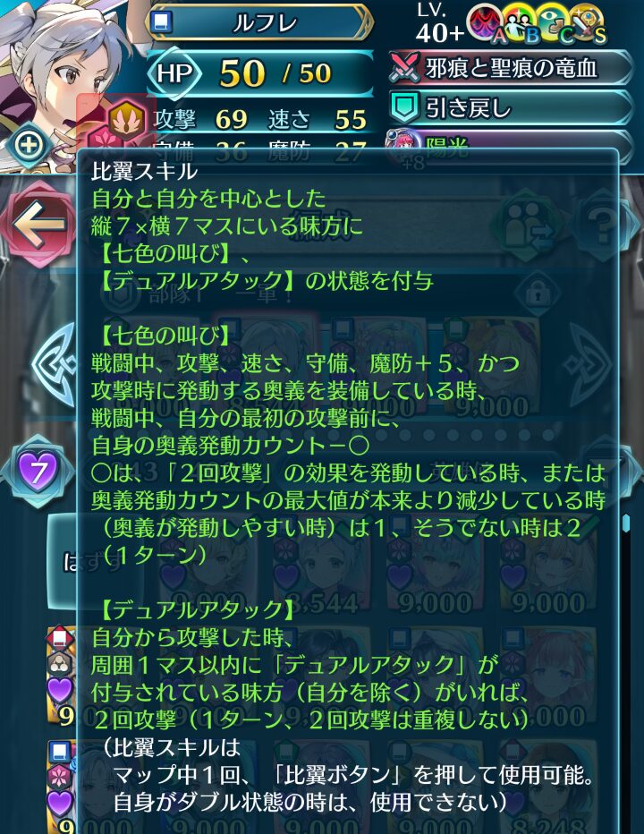Go to next team with right arrow
The image size is (644, 834).
589,365
